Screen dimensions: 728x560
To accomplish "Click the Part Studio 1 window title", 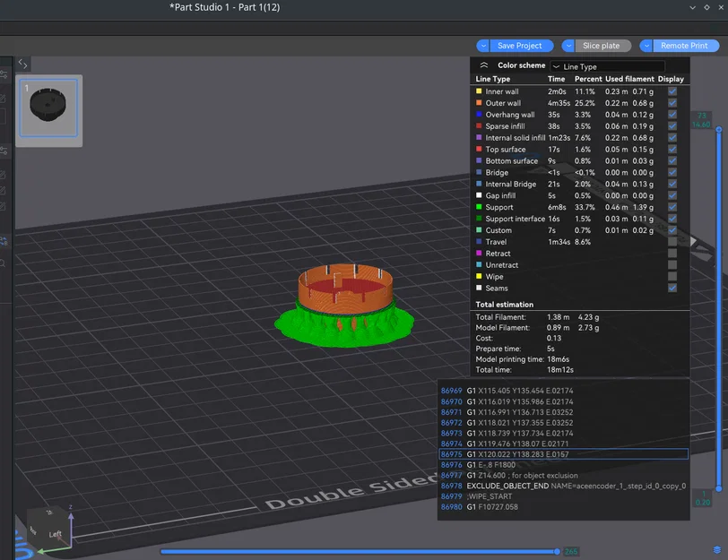I will pos(225,7).
